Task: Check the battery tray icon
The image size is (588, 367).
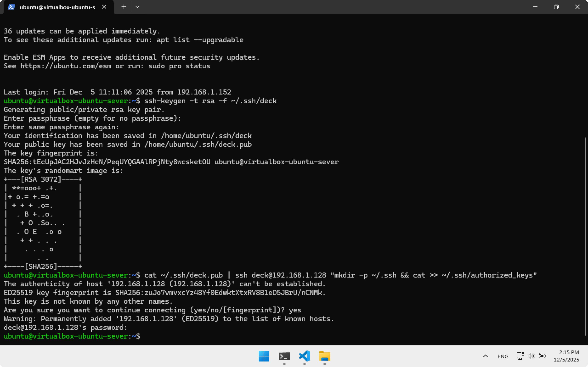Action: coord(542,356)
